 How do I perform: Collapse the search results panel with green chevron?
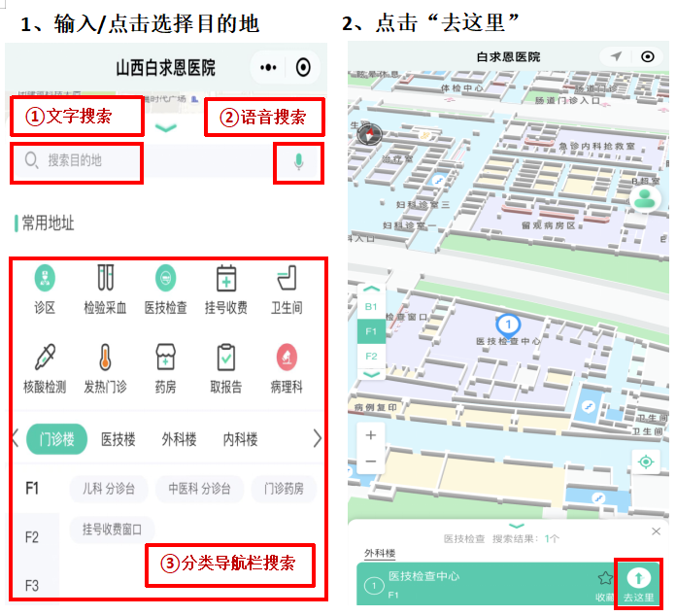point(517,526)
